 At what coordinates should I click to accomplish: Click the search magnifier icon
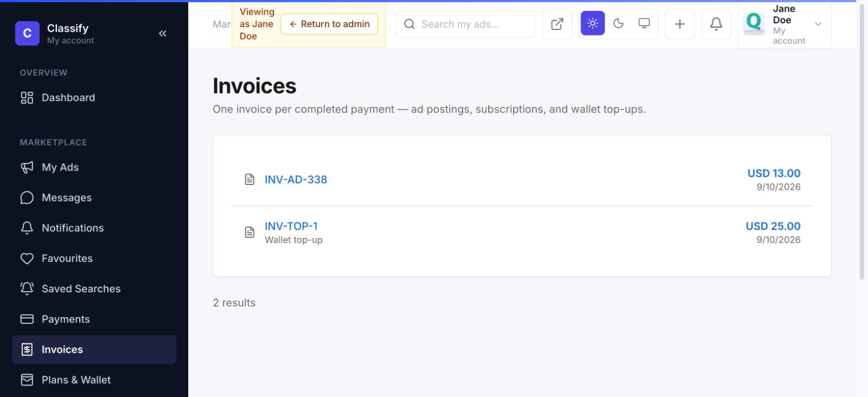(x=409, y=24)
